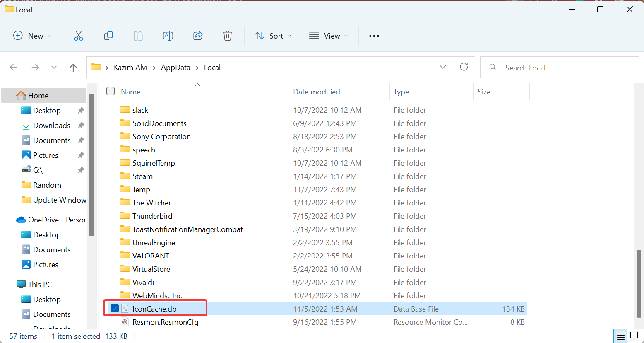644x343 pixels.
Task: Select the SolidDocuments folder
Action: point(159,123)
